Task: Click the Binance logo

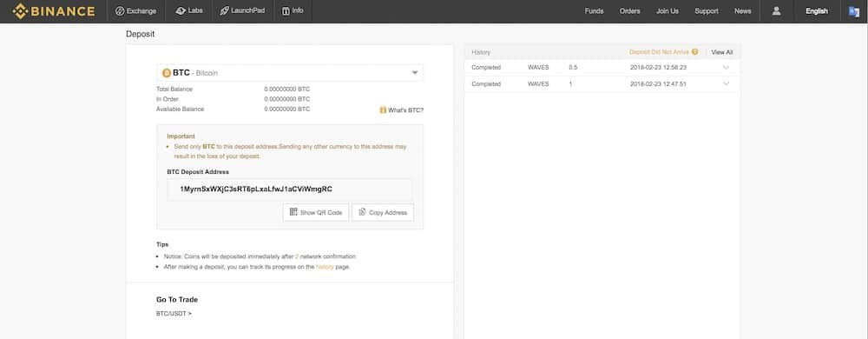Action: (54, 11)
